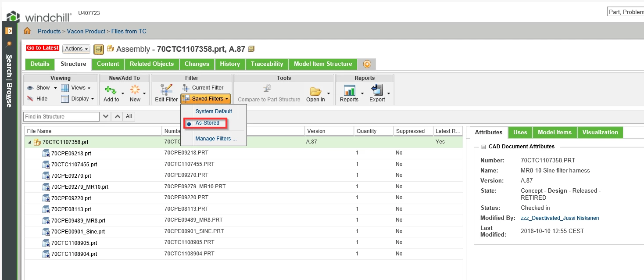Open Manage Filters from menu
This screenshot has height=280, width=644.
click(x=216, y=139)
